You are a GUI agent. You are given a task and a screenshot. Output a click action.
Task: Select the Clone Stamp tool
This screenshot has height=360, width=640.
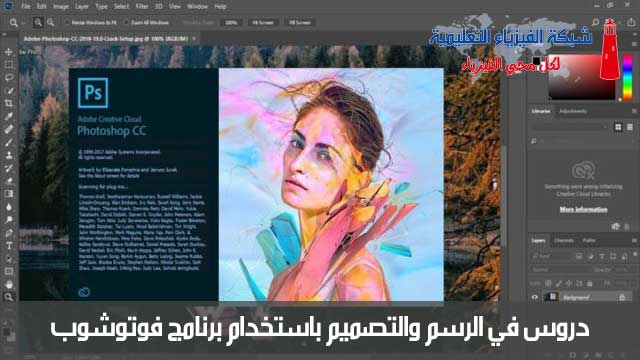click(x=9, y=155)
